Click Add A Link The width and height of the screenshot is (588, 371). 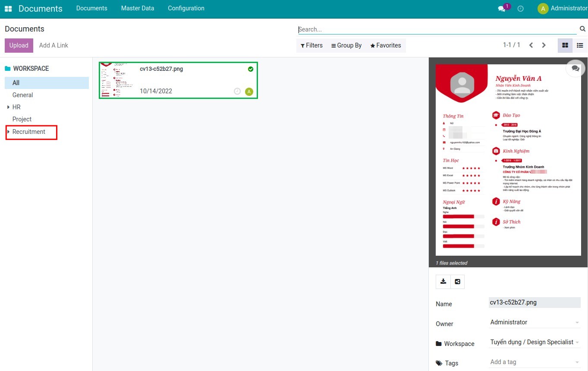53,45
